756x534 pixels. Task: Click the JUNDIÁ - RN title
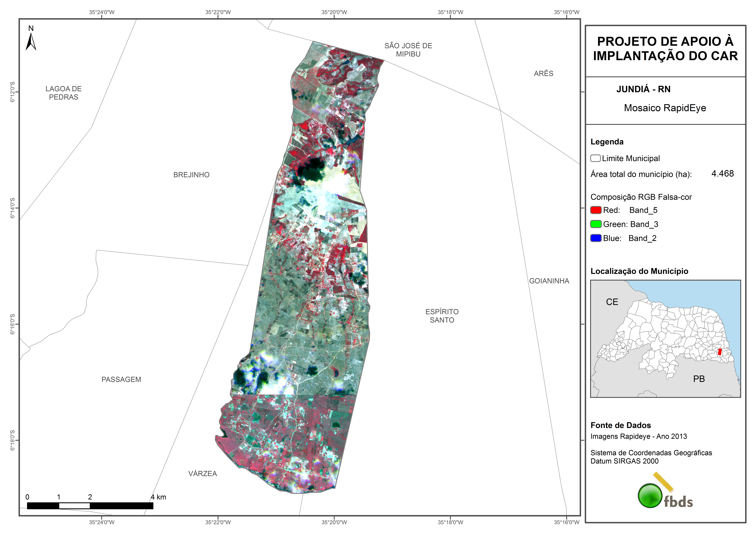point(643,89)
